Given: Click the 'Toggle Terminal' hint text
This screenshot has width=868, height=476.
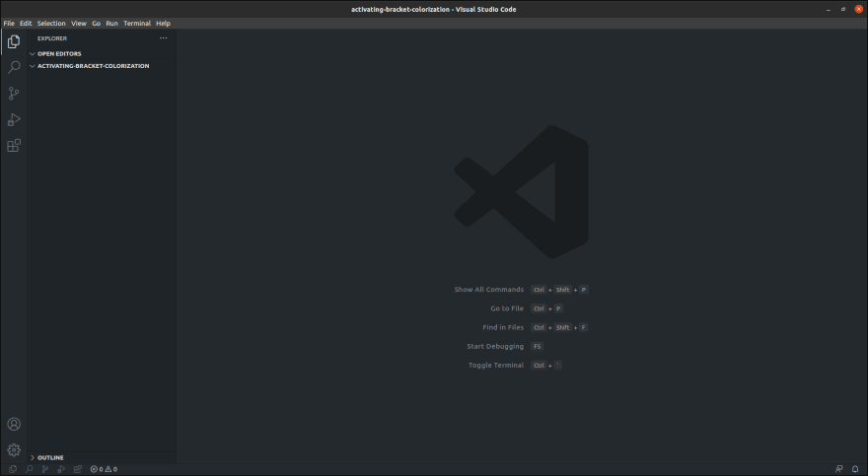Looking at the screenshot, I should (x=495, y=365).
